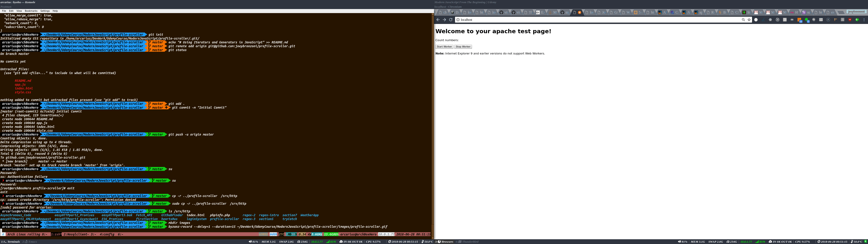The height and width of the screenshot is (244, 868).
Task: Open the Konsole Settings menu
Action: (45, 11)
